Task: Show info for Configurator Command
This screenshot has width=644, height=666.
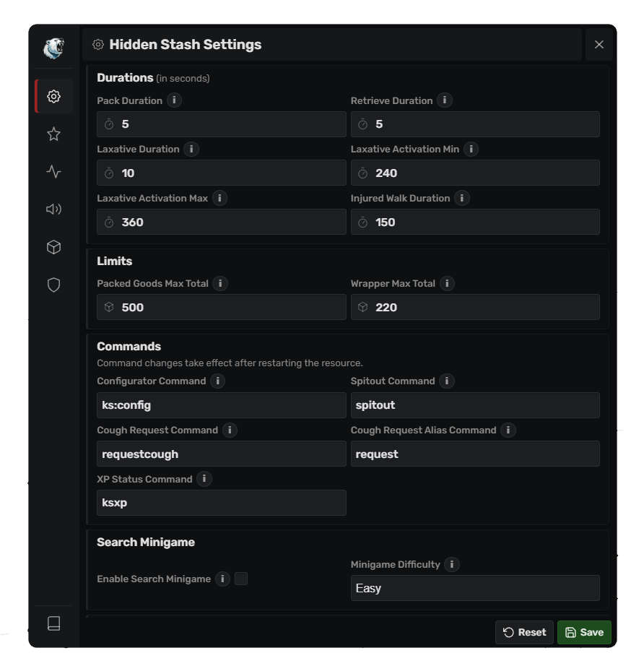Action: pos(218,381)
